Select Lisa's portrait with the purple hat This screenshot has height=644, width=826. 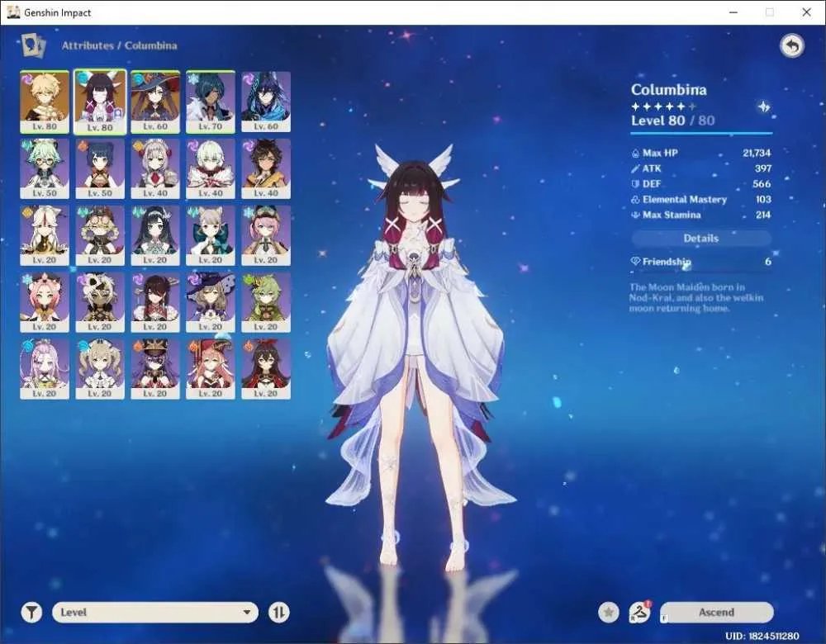211,303
